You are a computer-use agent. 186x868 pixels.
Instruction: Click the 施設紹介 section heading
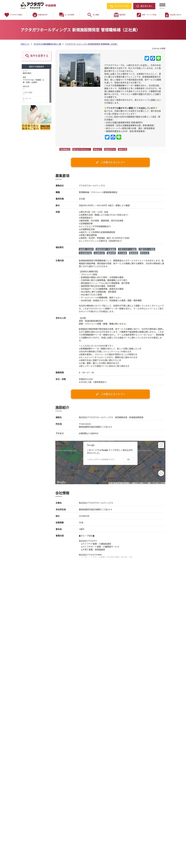pyautogui.click(x=62, y=408)
